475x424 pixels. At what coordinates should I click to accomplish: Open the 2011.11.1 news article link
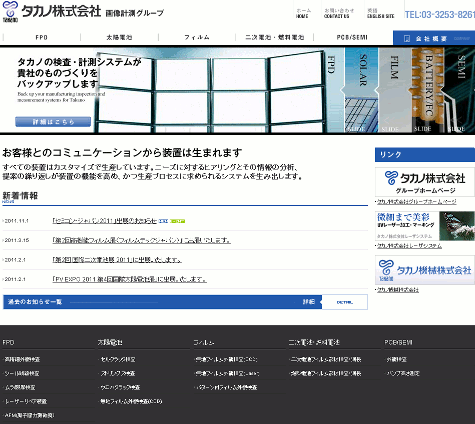(x=104, y=221)
